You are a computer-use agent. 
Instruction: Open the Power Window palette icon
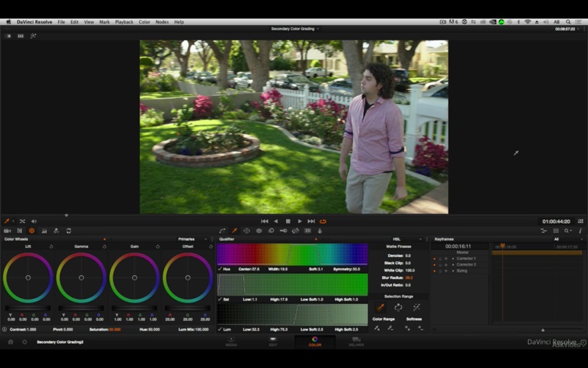246,231
